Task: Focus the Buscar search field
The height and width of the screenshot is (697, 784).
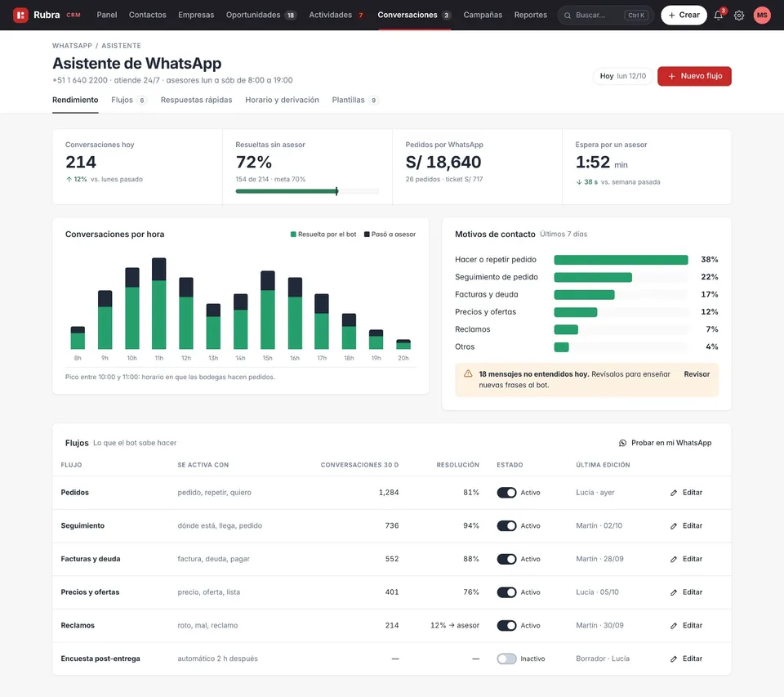Action: click(605, 15)
